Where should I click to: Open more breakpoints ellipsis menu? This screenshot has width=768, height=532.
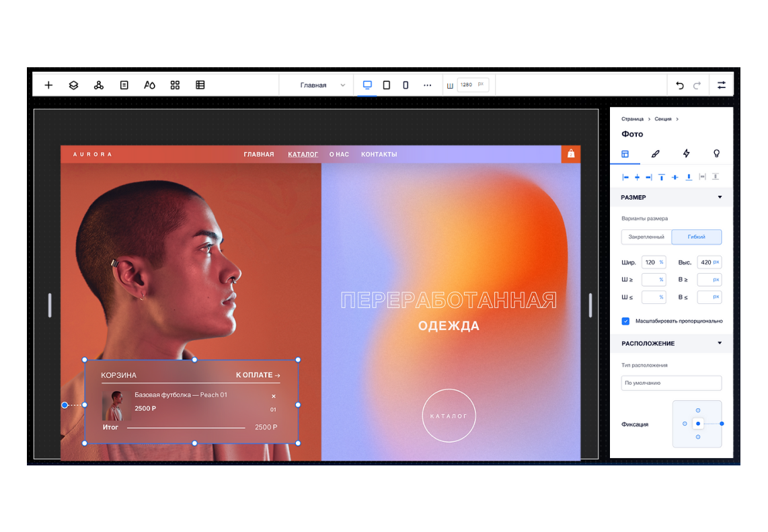click(x=428, y=85)
